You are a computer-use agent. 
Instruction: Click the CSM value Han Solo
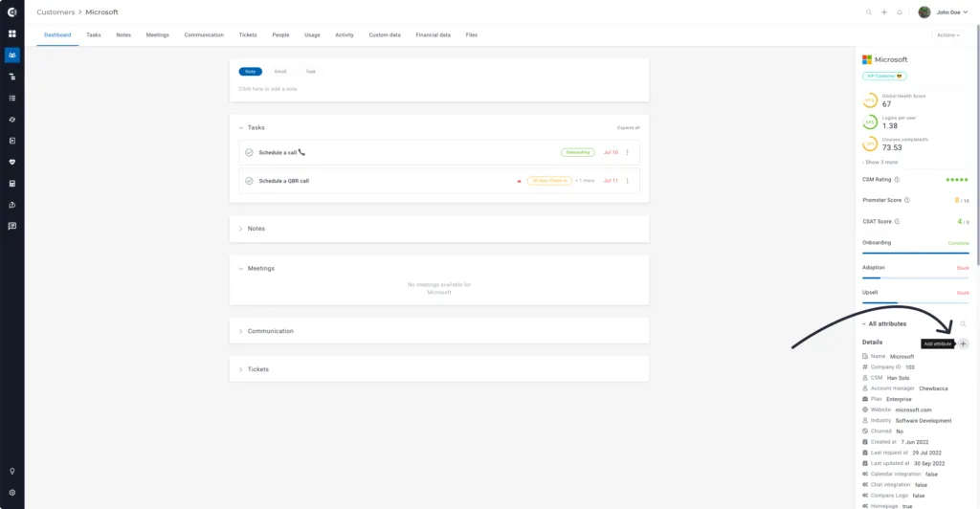coord(898,378)
